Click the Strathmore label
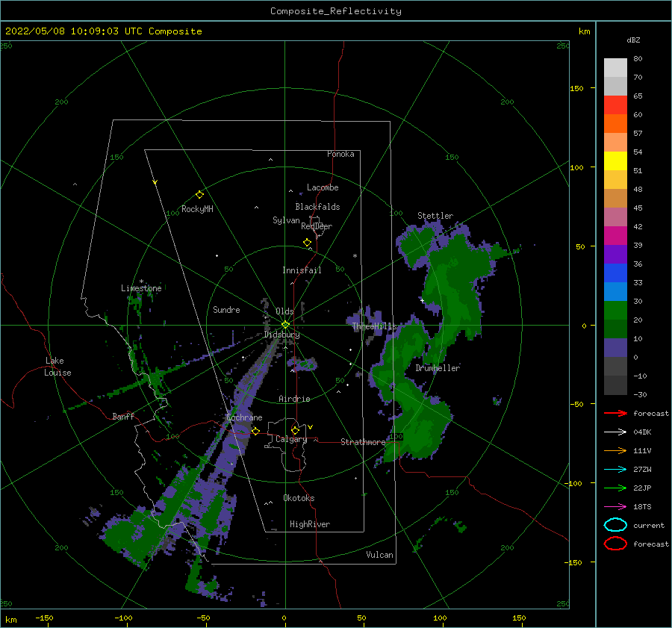The width and height of the screenshot is (672, 628). tap(363, 442)
